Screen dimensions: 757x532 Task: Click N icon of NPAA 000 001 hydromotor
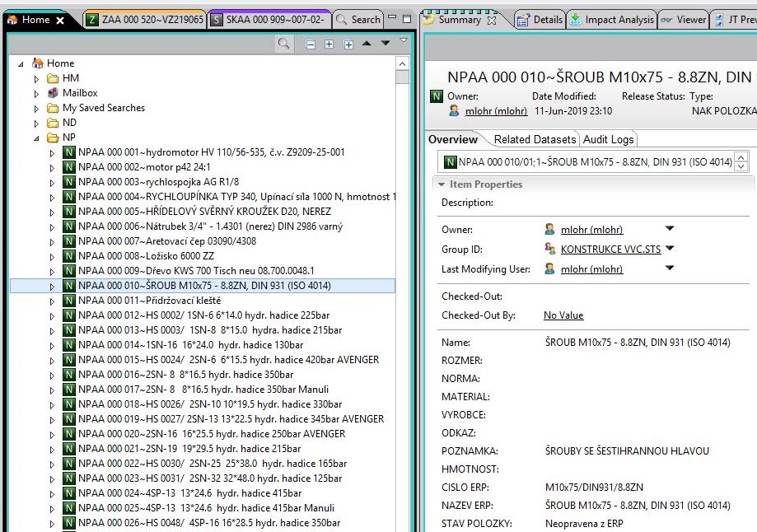tap(69, 152)
